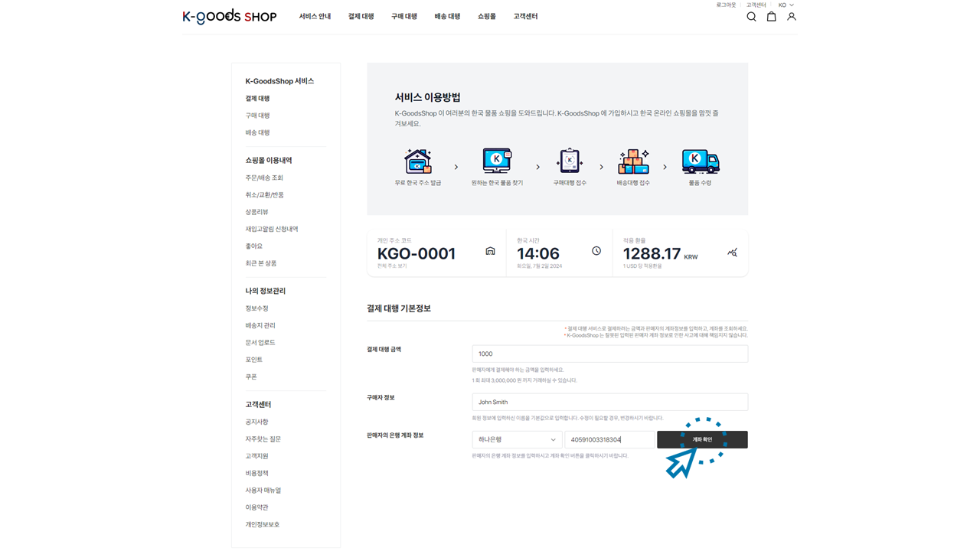Click the house icon beside KGO-0001

point(490,251)
